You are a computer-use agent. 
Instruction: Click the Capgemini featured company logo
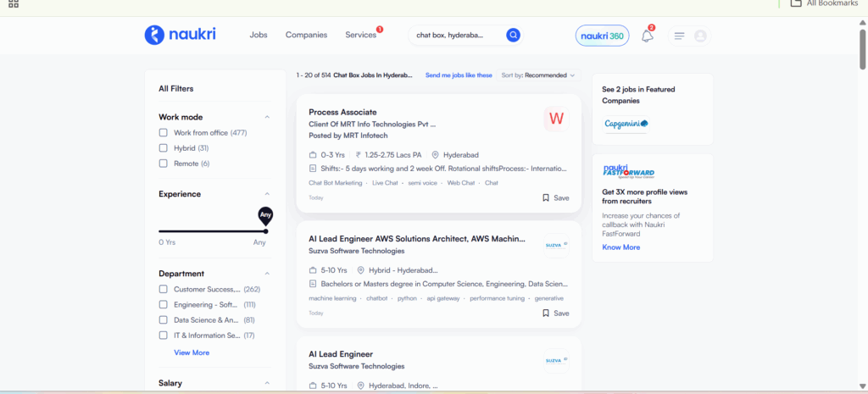626,124
